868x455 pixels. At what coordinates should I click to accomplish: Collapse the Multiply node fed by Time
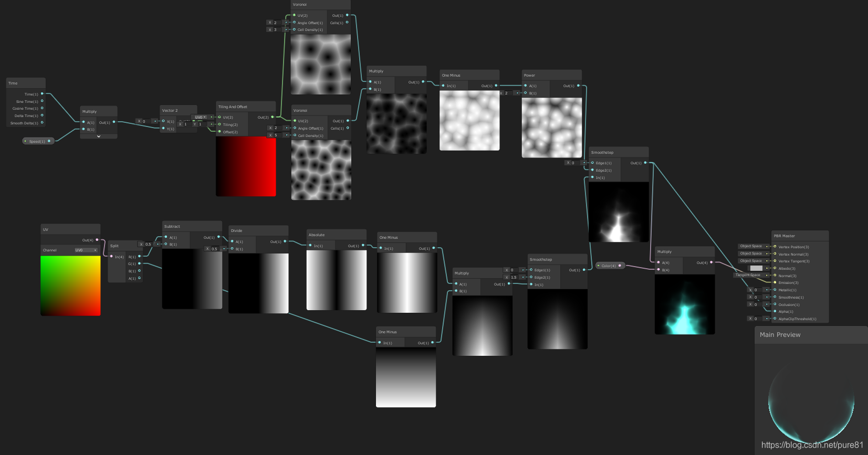99,136
